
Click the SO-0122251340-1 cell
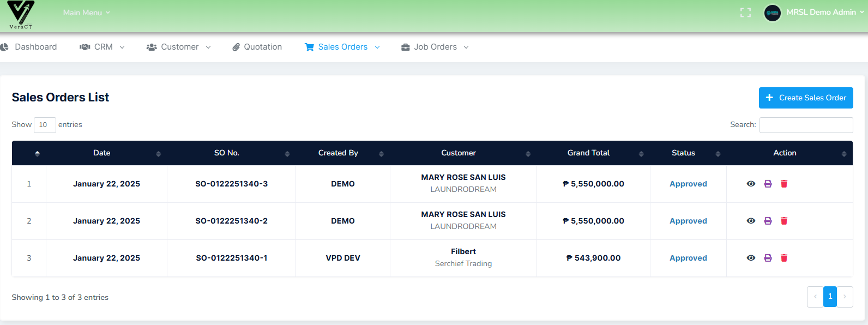(232, 258)
